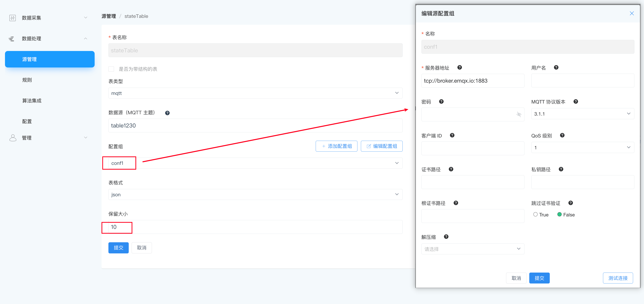Click help icon beside 客户端 ID
This screenshot has width=644, height=304.
coord(452,135)
